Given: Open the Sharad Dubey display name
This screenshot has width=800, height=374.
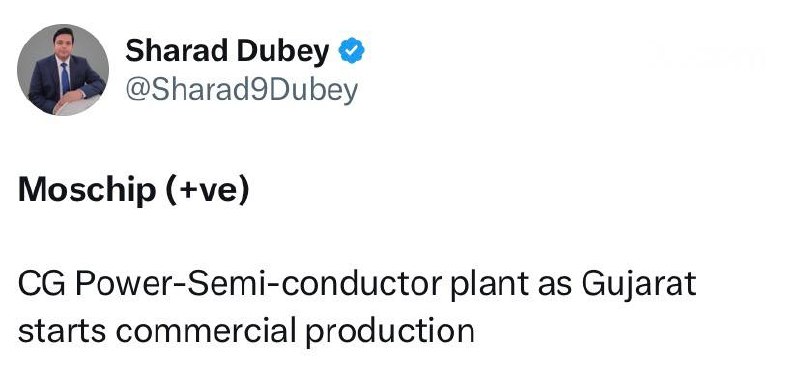Looking at the screenshot, I should (227, 52).
